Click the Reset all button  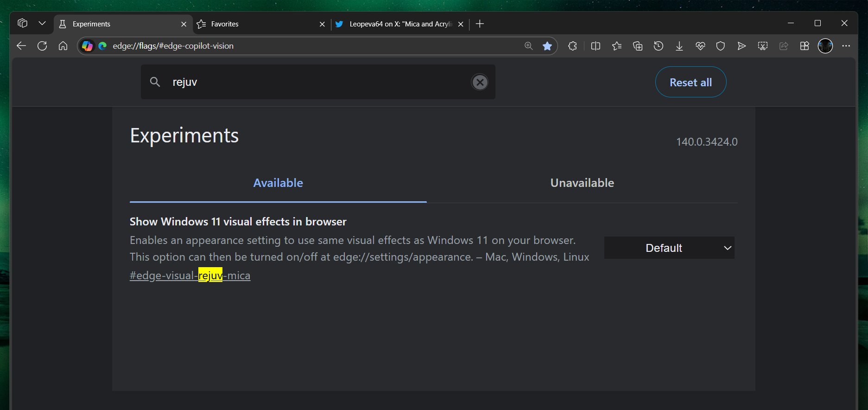pyautogui.click(x=691, y=82)
